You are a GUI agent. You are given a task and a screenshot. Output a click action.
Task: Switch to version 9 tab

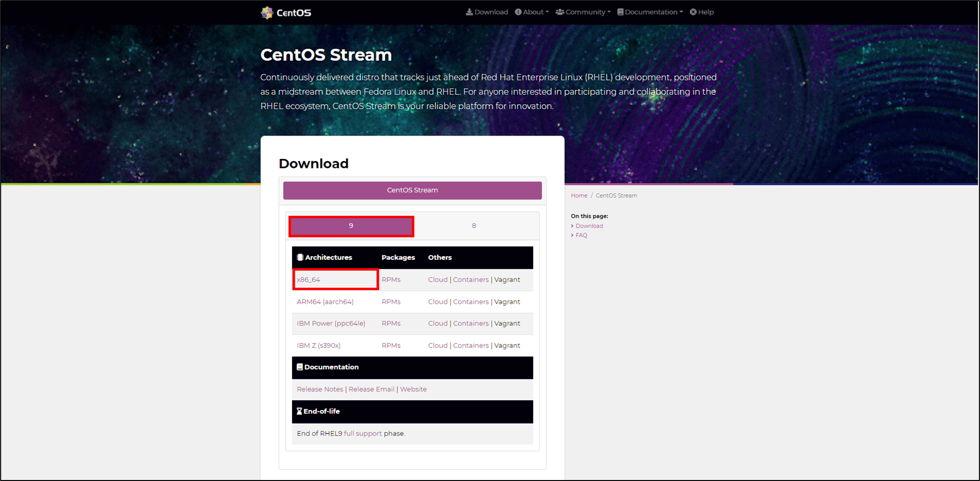pyautogui.click(x=351, y=226)
